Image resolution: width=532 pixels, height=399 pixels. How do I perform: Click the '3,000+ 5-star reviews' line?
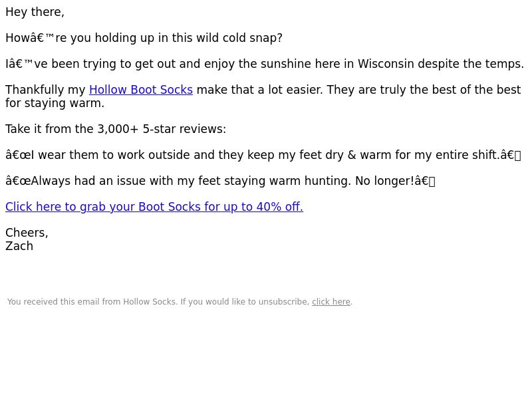click(x=115, y=129)
